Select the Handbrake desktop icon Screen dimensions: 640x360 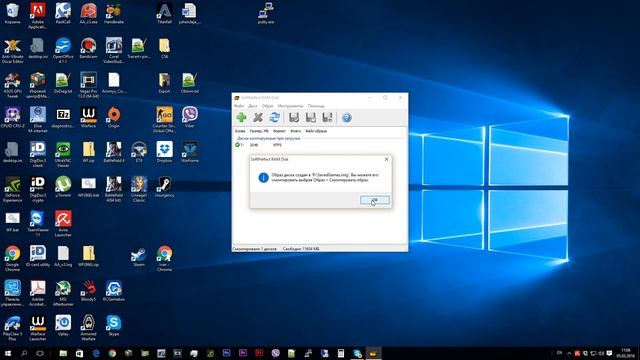[113, 14]
